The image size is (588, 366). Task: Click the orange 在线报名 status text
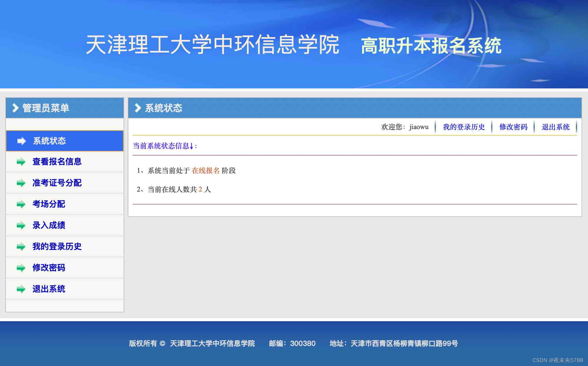coord(206,171)
